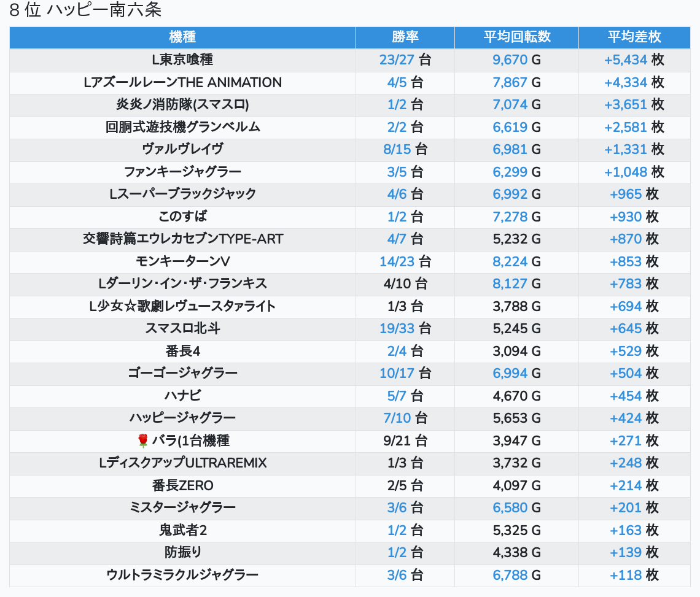Viewport: 700px width, 597px height.
Task: Select ヴァルヴレイヴ machine name
Action: tap(182, 150)
